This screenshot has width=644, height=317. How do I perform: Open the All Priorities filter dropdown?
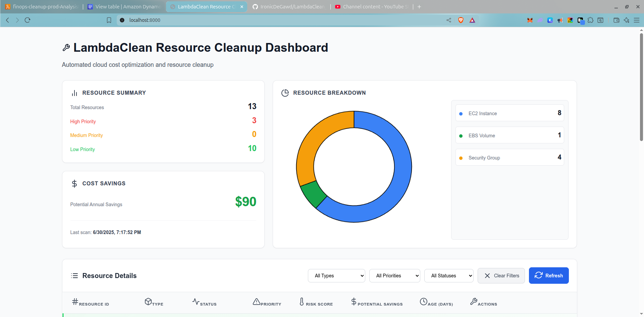click(x=395, y=276)
